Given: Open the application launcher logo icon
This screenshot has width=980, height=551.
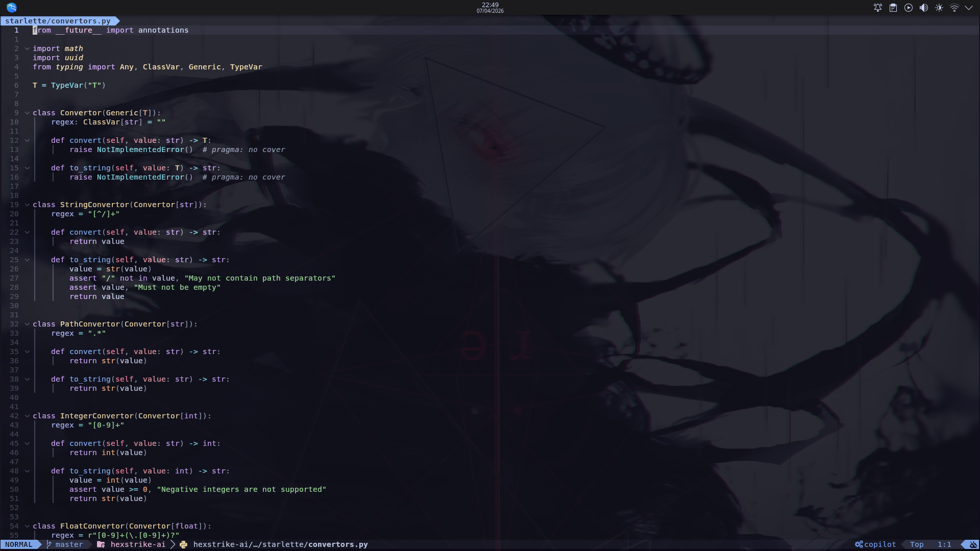Looking at the screenshot, I should (11, 8).
